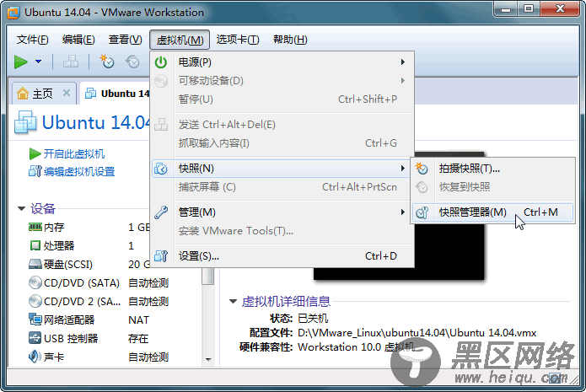Image resolution: width=586 pixels, height=392 pixels.
Task: Click the snapshot clock icon beside 快照(N)
Action: [x=161, y=169]
